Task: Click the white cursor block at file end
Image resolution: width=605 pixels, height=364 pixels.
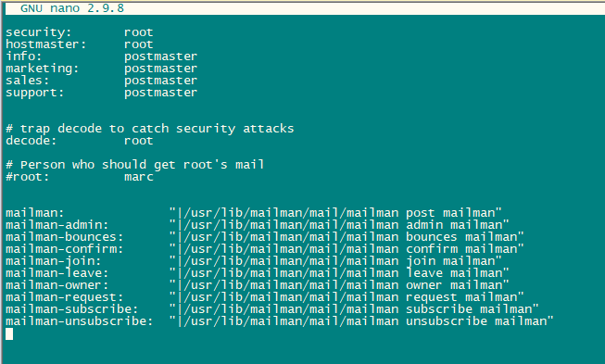Action: coord(9,334)
